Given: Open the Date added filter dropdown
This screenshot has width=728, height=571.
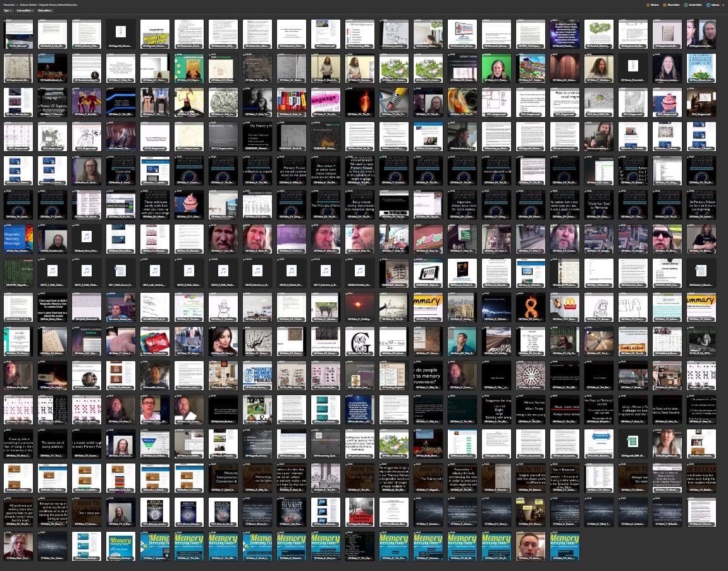Looking at the screenshot, I should click(x=46, y=11).
